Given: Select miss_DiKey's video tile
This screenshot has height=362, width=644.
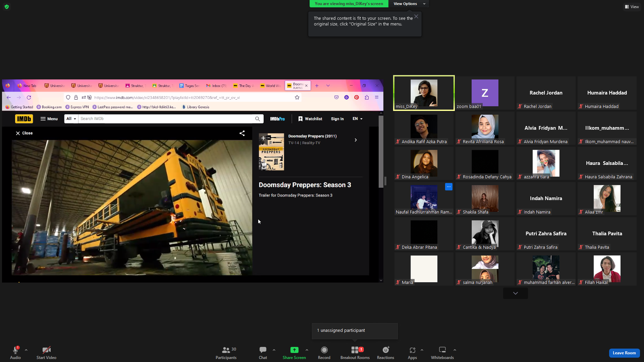Looking at the screenshot, I should click(x=424, y=93).
